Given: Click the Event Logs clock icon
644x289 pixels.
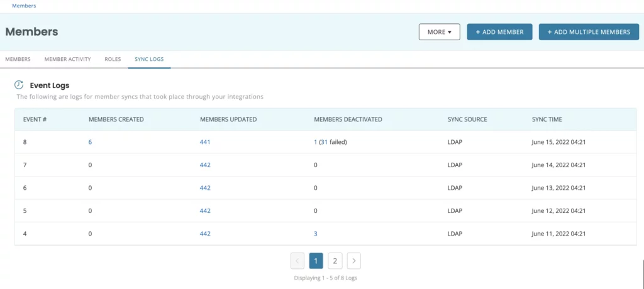Looking at the screenshot, I should 19,85.
